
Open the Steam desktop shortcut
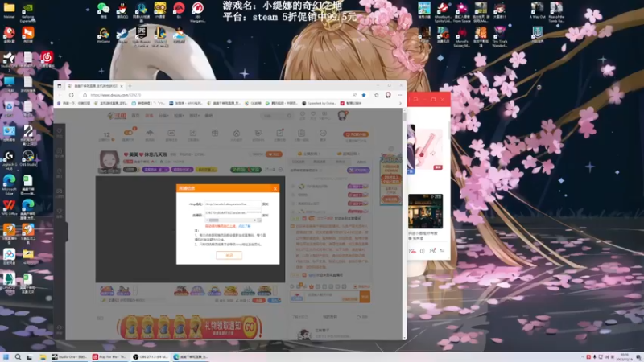pos(122,34)
